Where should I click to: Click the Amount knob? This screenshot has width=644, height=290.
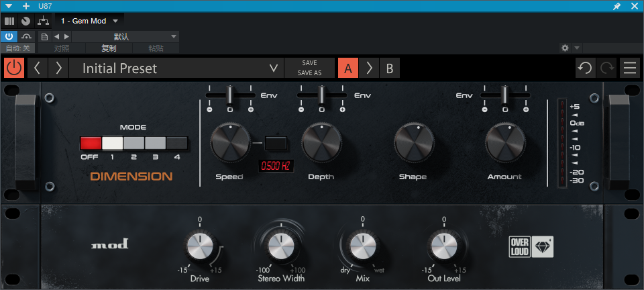[x=505, y=142]
